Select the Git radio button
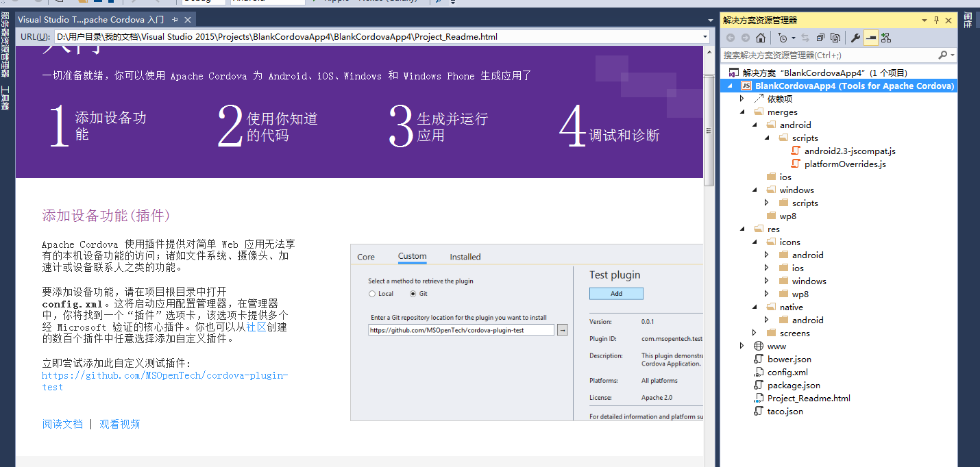Image resolution: width=980 pixels, height=467 pixels. (x=413, y=294)
